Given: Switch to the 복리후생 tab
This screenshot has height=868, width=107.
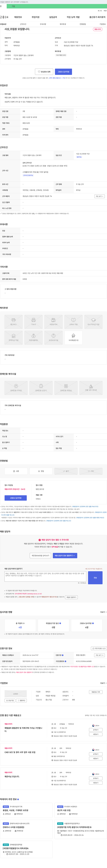Looking at the screenshot, I should click(x=63, y=24).
